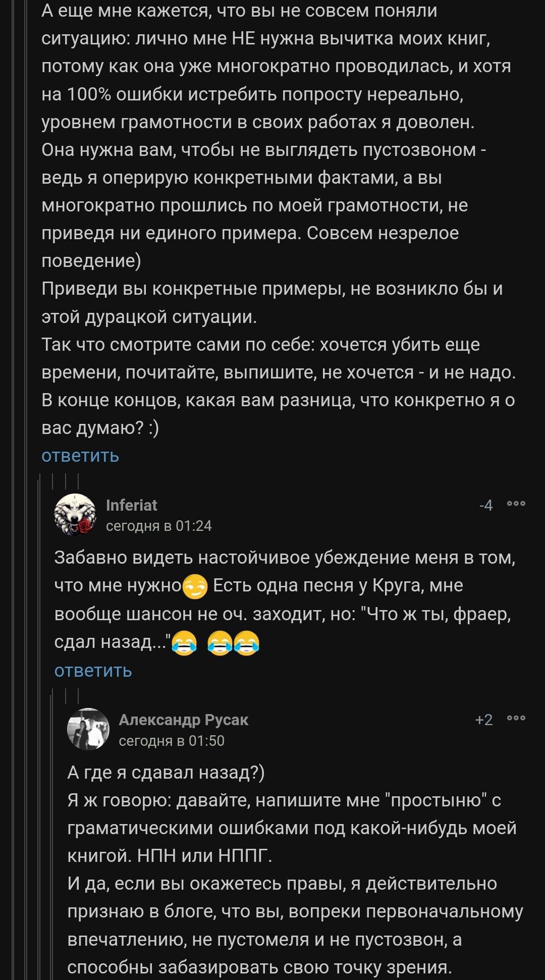The width and height of the screenshot is (545, 980).
Task: Open the Inferiat username link
Action: [131, 505]
